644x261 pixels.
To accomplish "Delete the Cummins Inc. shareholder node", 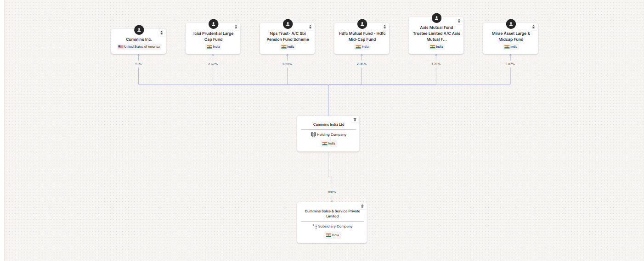I will point(161,33).
